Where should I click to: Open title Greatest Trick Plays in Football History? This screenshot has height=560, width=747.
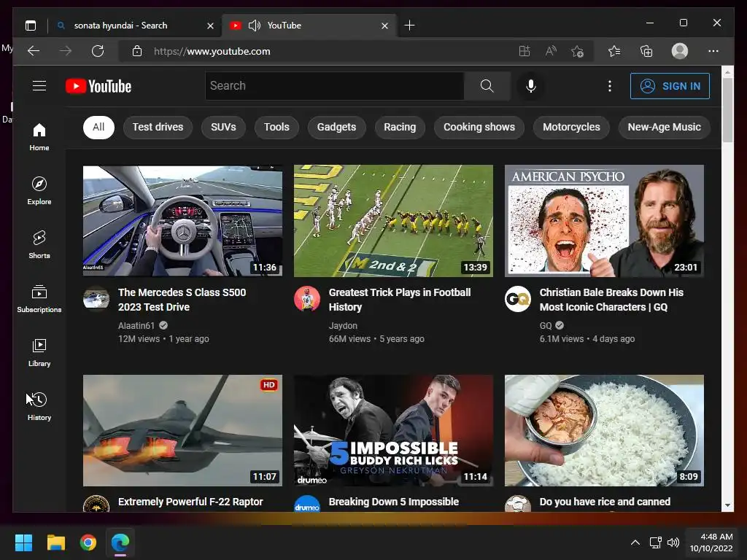coord(400,300)
